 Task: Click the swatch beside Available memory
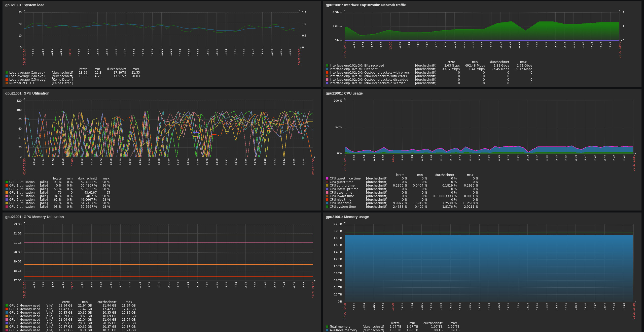click(x=327, y=330)
